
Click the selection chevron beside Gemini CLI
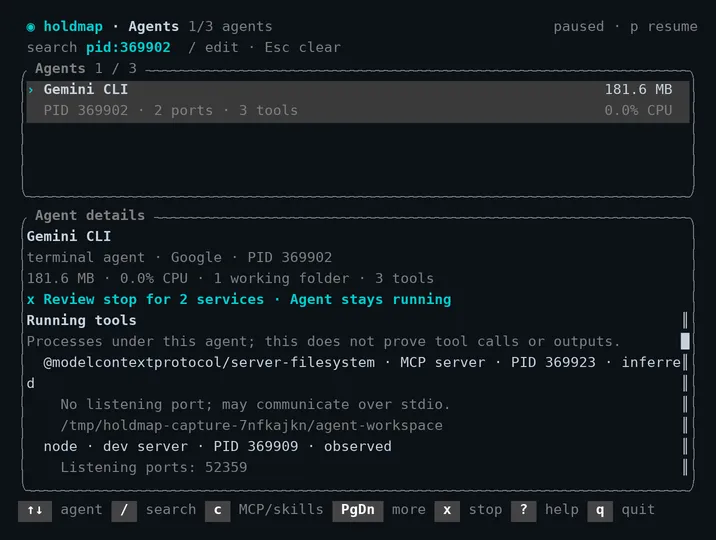coord(31,90)
